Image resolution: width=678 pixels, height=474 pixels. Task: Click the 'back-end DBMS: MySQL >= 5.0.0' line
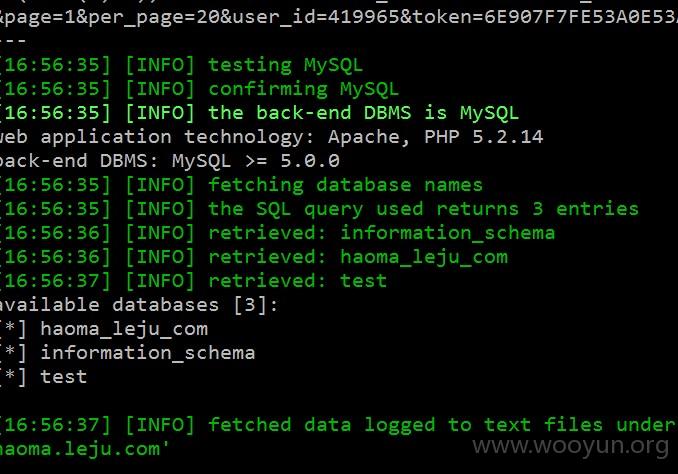coord(170,161)
